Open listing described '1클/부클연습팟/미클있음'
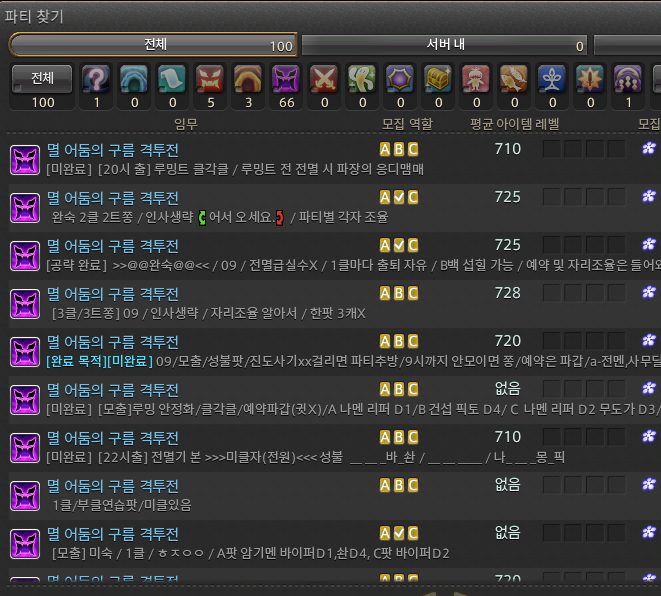 [x=335, y=496]
